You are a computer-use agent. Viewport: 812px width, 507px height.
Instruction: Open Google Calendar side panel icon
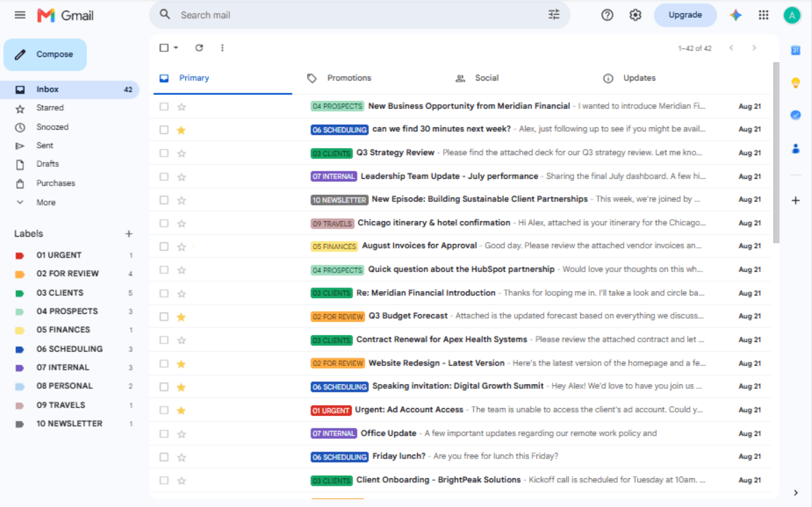(795, 50)
